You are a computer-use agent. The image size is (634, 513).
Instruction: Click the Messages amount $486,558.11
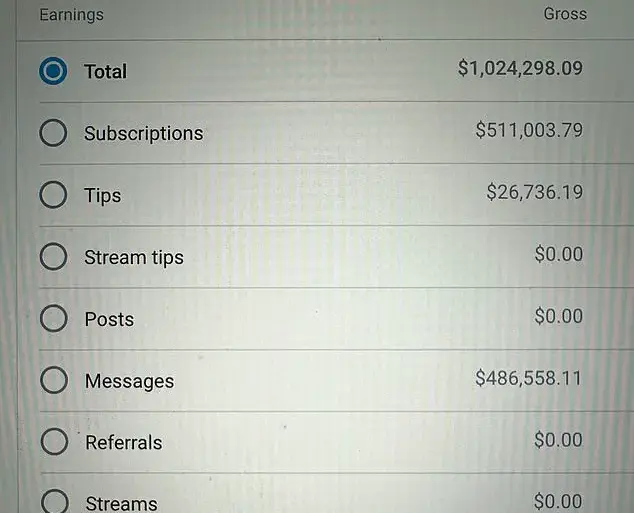click(x=529, y=378)
